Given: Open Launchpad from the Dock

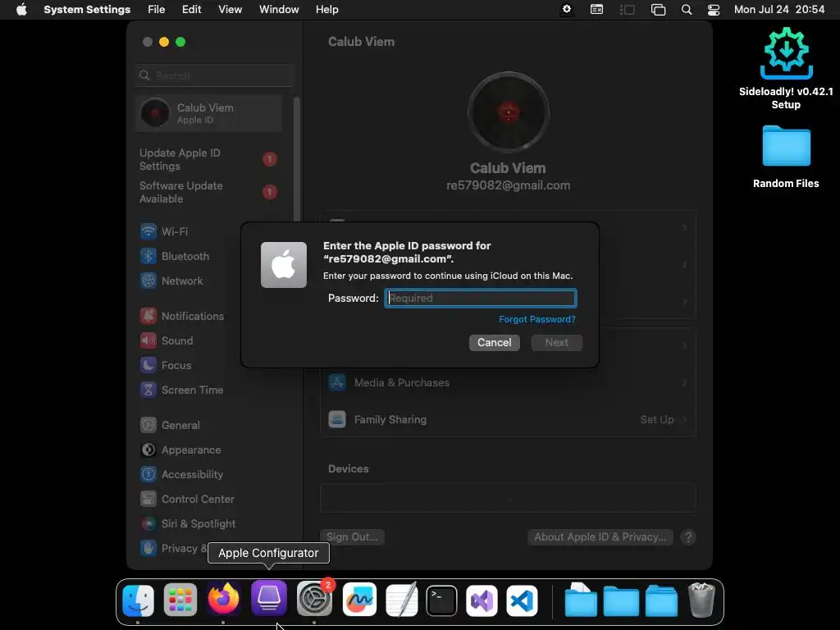Looking at the screenshot, I should pos(180,600).
